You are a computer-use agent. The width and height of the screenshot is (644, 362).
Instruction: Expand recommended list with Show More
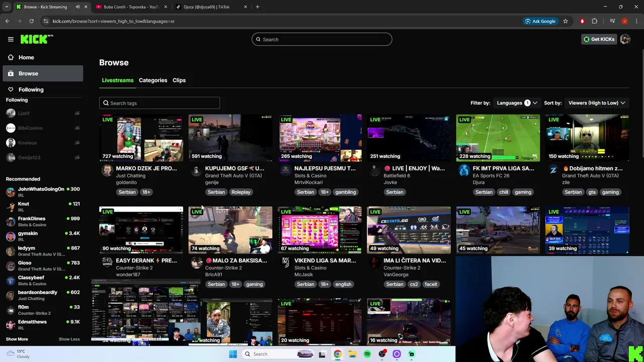point(17,339)
